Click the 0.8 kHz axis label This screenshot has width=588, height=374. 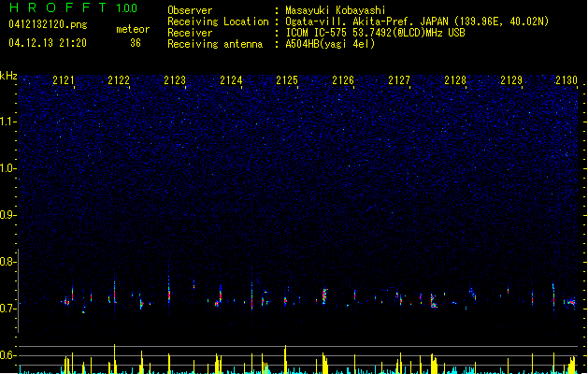click(x=7, y=262)
